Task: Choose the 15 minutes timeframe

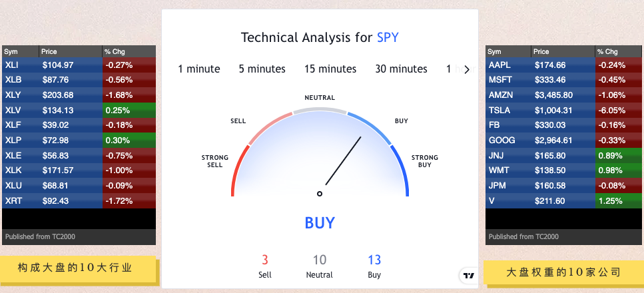Action: pyautogui.click(x=330, y=69)
